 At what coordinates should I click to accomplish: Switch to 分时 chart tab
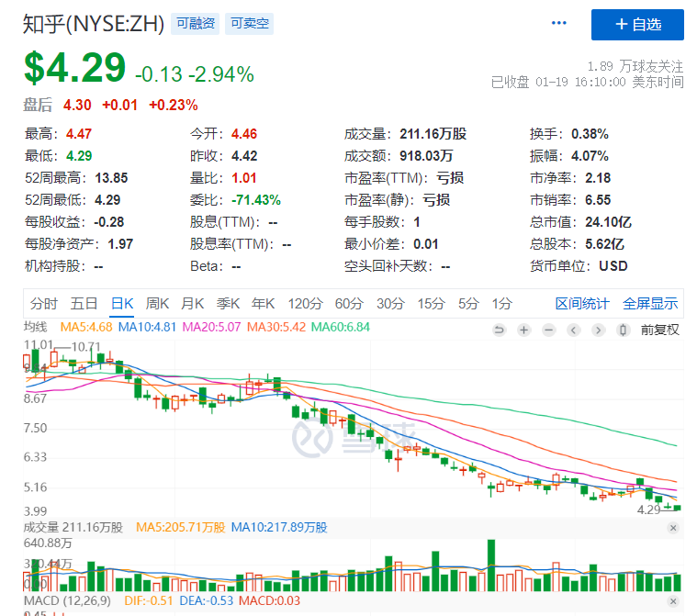(x=43, y=304)
